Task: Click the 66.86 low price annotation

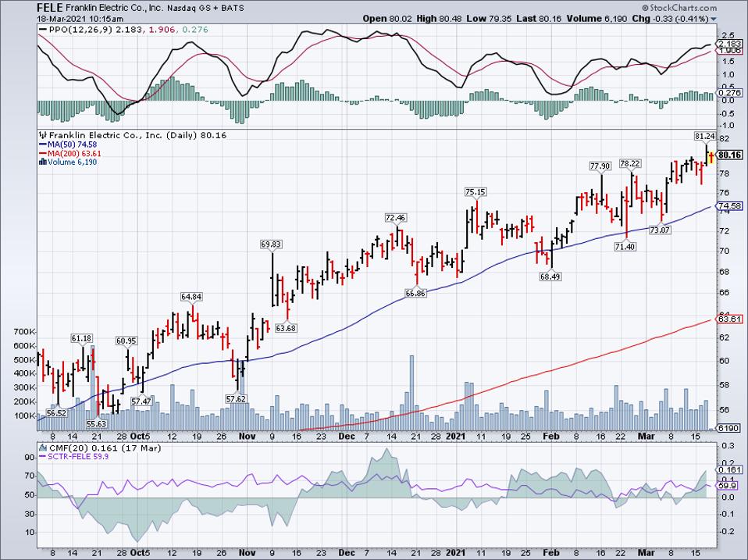Action: click(415, 294)
